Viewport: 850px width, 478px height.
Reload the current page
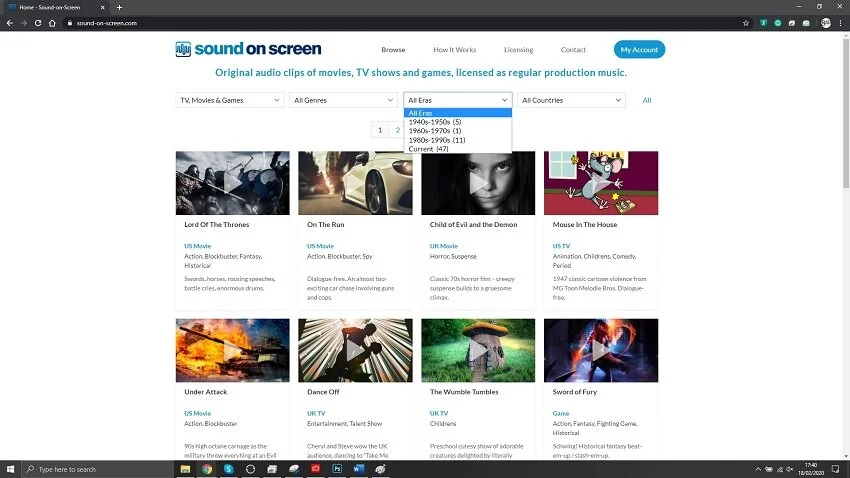click(x=38, y=23)
